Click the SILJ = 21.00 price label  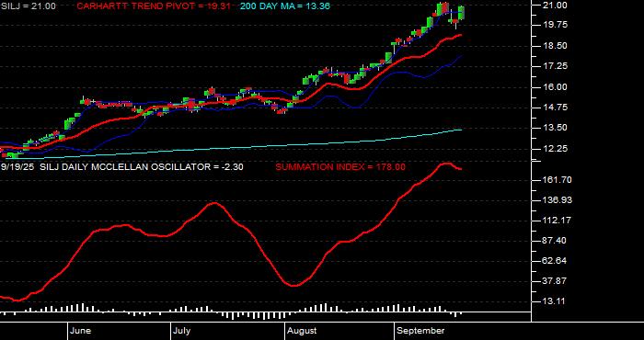click(28, 6)
